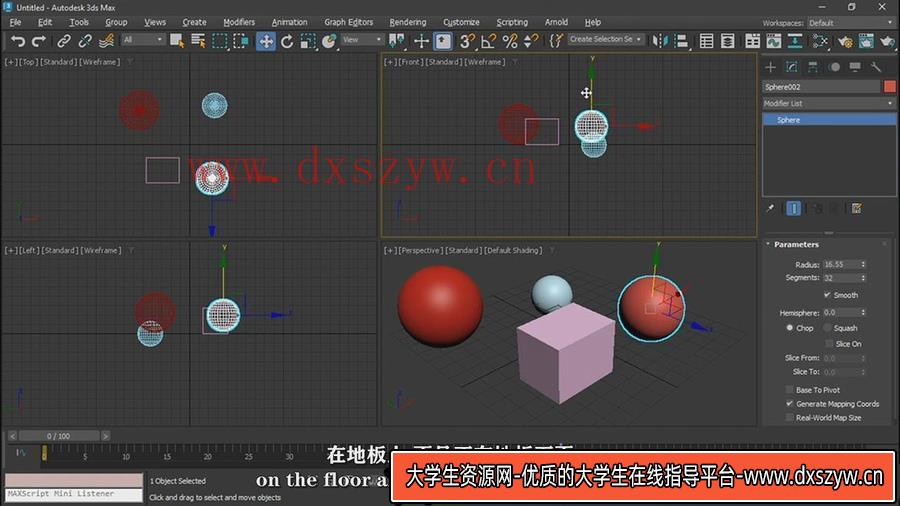Open the Workspaces Default dropdown
The height and width of the screenshot is (506, 900).
(x=851, y=23)
